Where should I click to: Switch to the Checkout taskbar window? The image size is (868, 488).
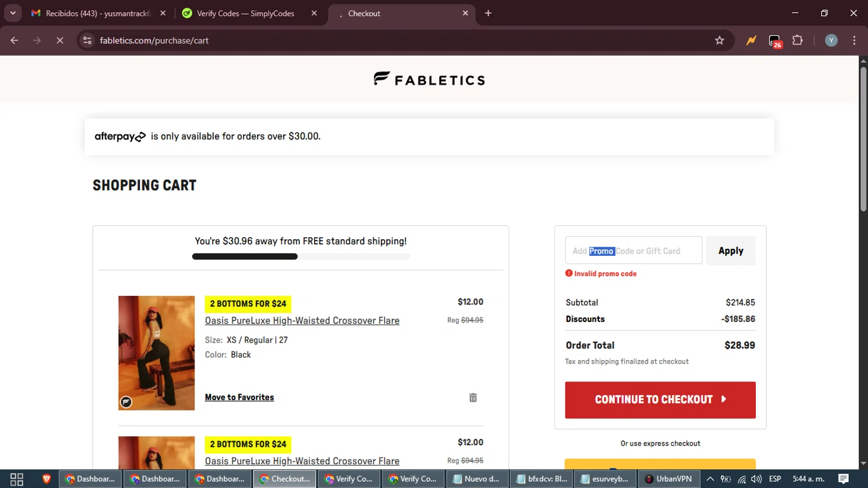point(285,479)
